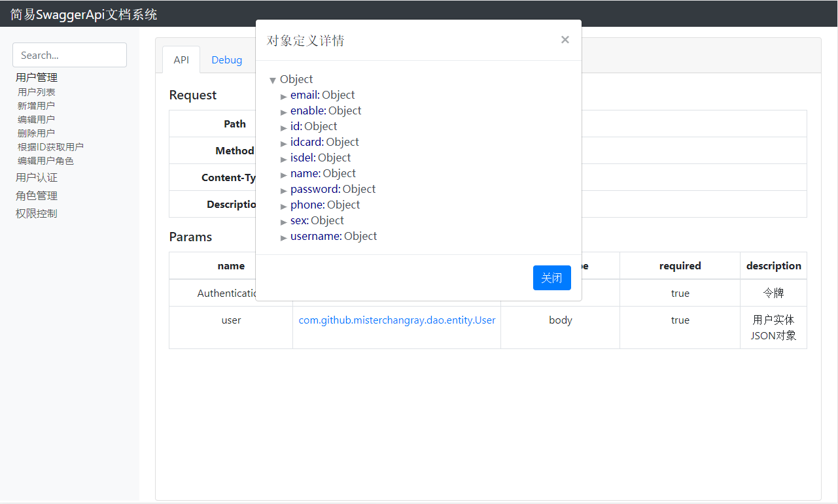
Task: Open the 用户认证 sidebar group
Action: (x=37, y=178)
